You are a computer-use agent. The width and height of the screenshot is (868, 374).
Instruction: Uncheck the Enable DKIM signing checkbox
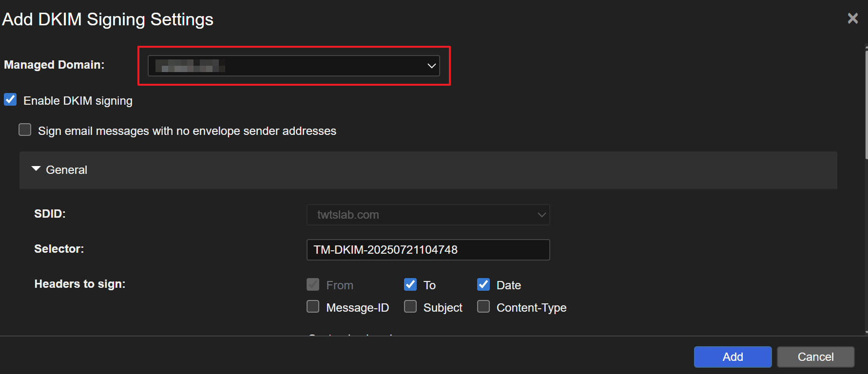point(10,100)
